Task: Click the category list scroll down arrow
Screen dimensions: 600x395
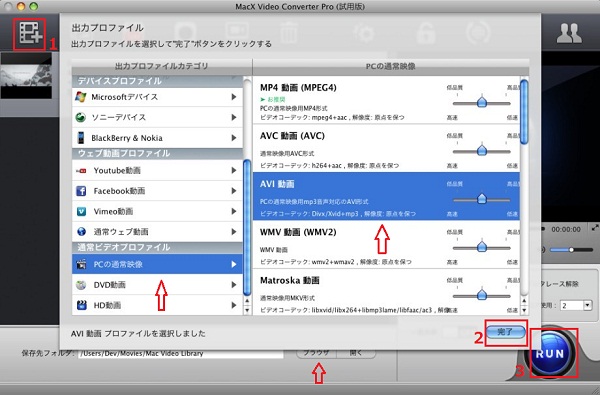Action: pos(247,310)
